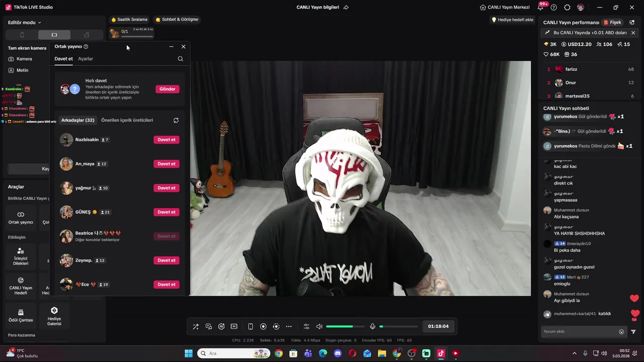
Task: Pop out the performance panel
Action: coord(632,23)
